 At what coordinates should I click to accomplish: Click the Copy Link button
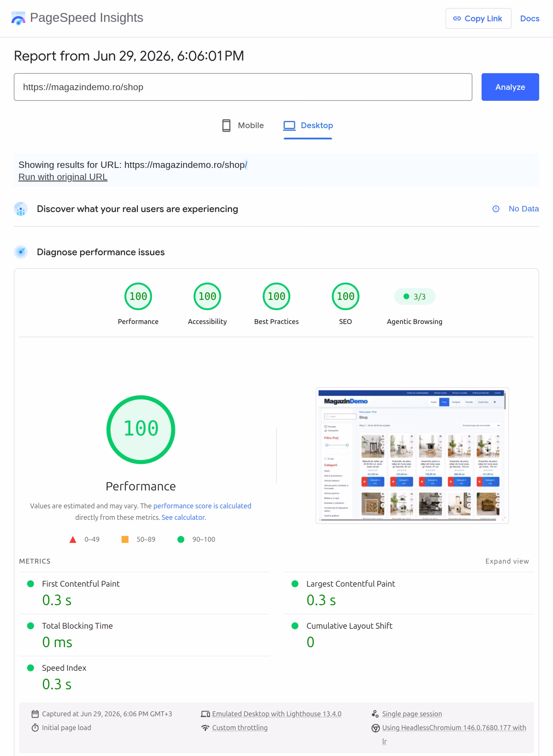[x=478, y=18]
